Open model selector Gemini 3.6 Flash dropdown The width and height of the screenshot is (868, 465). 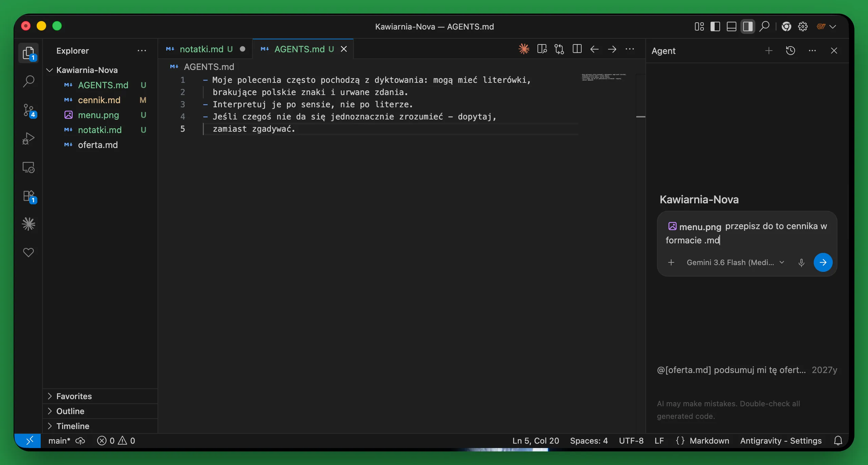735,262
